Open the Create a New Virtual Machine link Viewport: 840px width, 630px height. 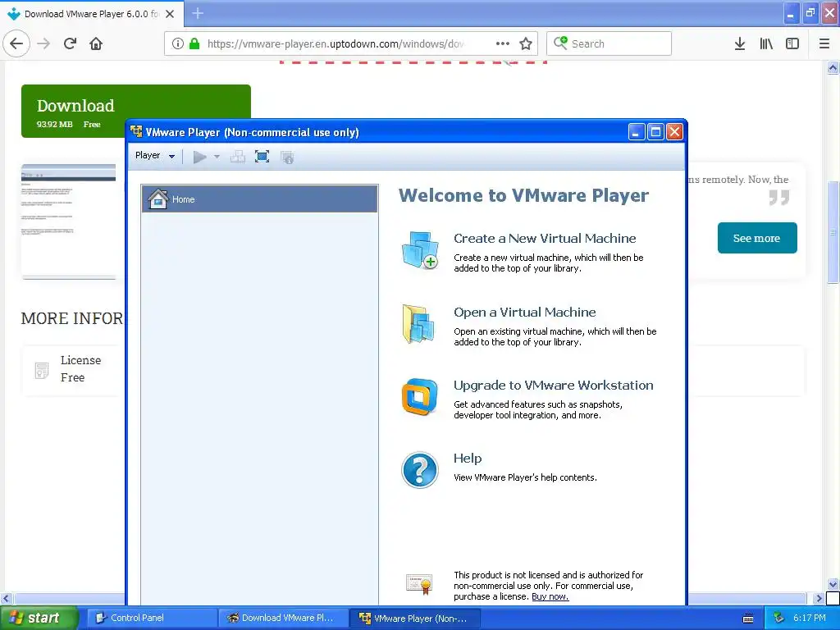tap(545, 239)
